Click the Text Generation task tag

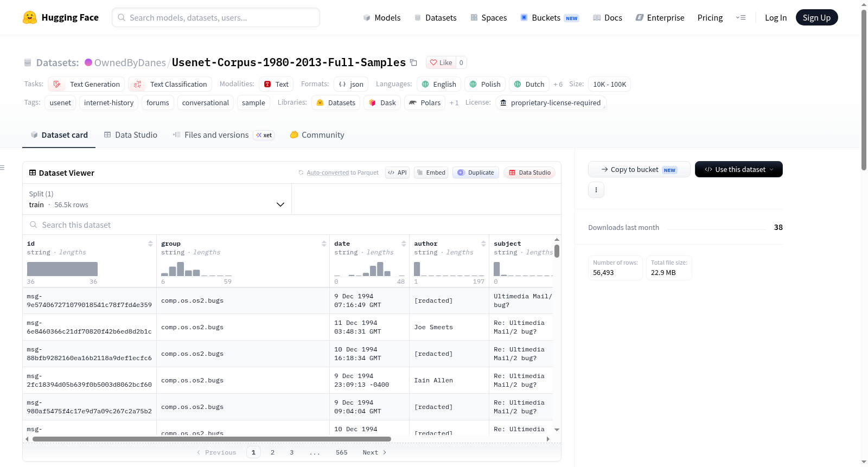pos(86,84)
